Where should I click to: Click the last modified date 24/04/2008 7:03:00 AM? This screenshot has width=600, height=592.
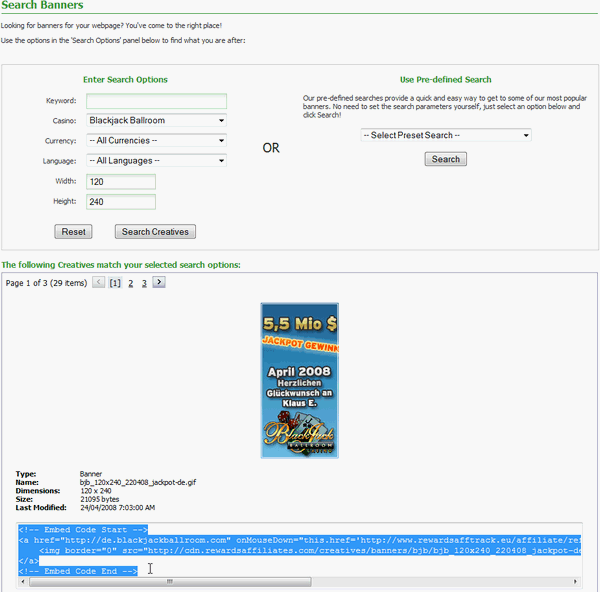(117, 507)
